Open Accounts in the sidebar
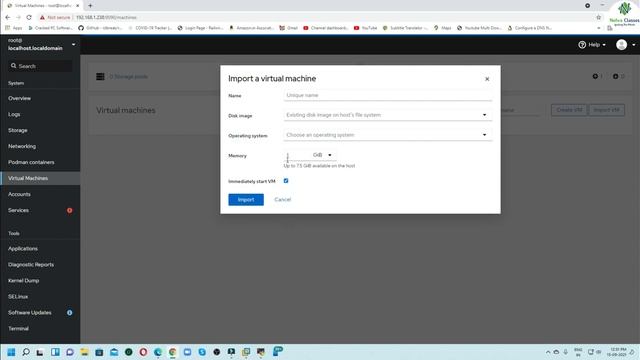 [19, 194]
